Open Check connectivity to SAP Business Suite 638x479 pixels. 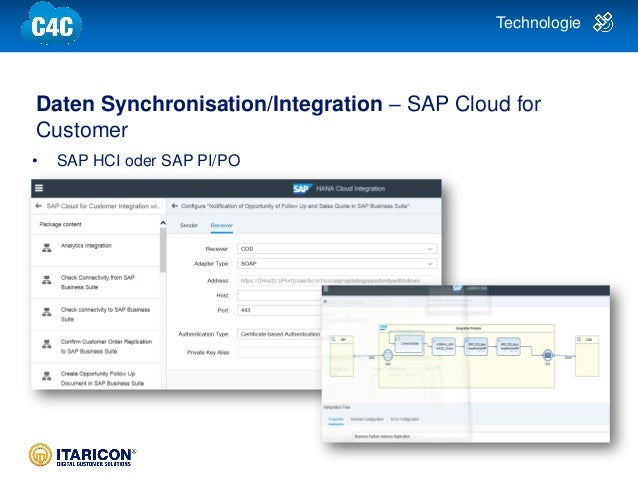point(96,315)
